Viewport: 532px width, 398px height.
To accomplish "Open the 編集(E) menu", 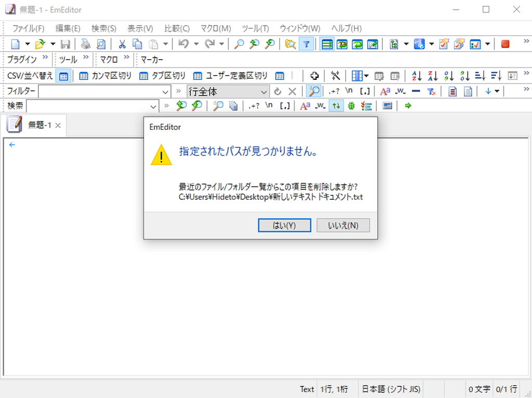I will [x=68, y=29].
